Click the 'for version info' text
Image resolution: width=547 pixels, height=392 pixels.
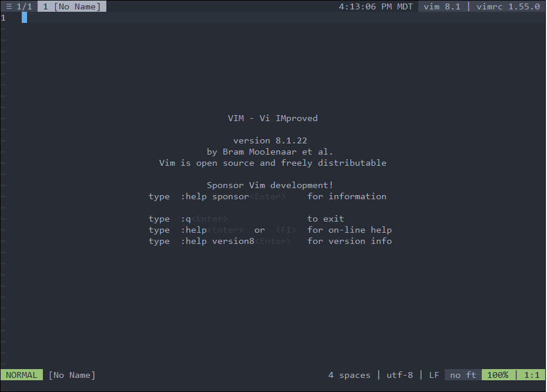point(349,241)
